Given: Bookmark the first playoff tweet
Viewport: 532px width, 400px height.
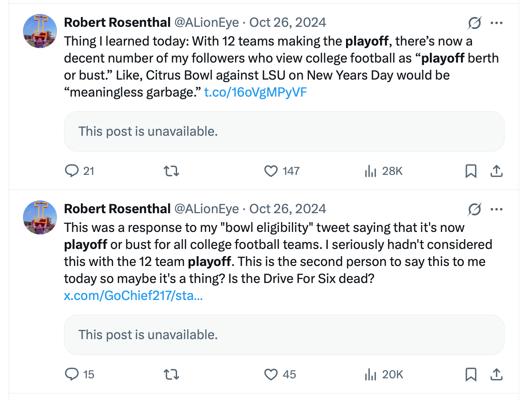Looking at the screenshot, I should [471, 171].
